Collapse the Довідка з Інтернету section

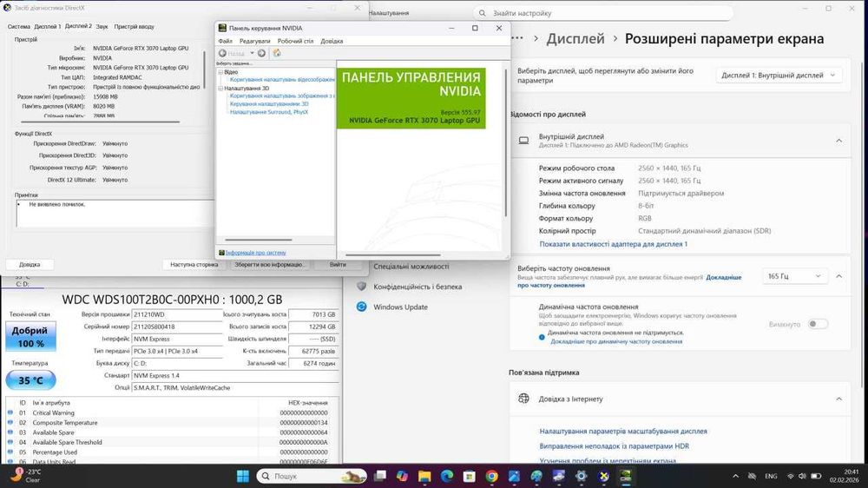point(838,399)
